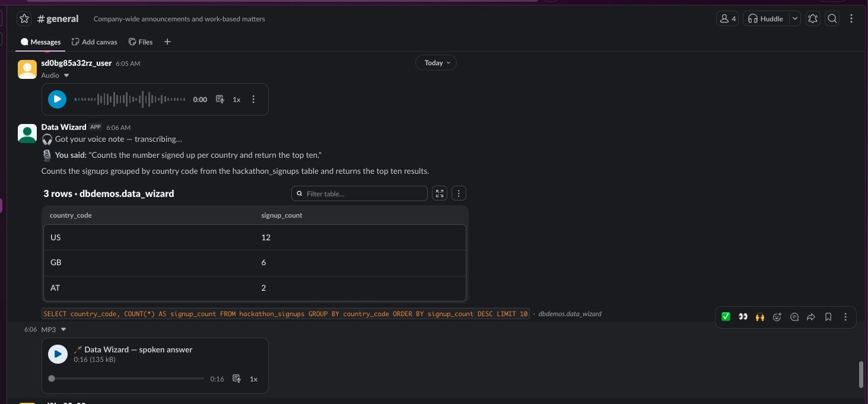Click the 6:05 AM message timestamp

point(128,63)
